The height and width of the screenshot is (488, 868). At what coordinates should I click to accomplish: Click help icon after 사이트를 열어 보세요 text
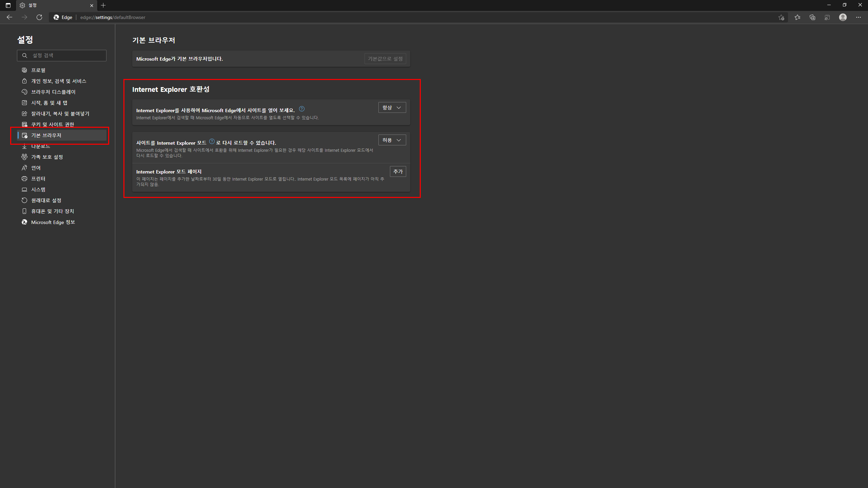301,109
